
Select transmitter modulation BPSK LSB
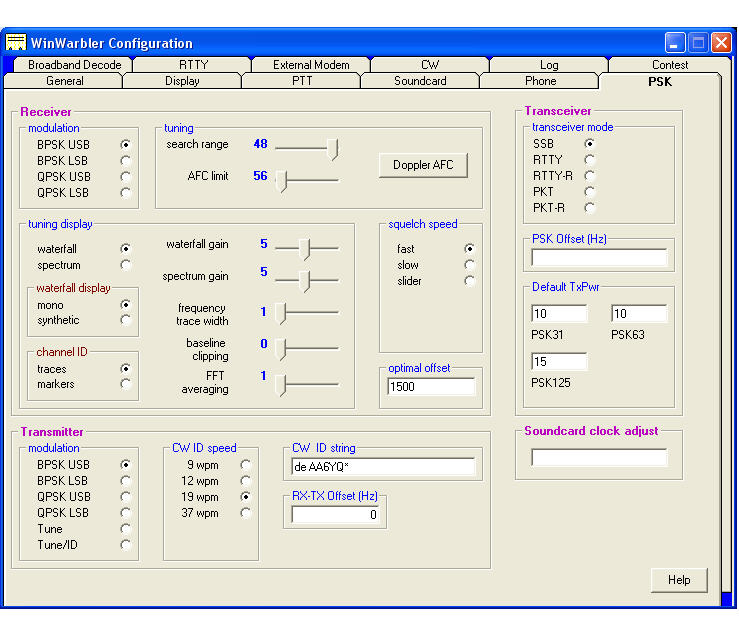125,480
